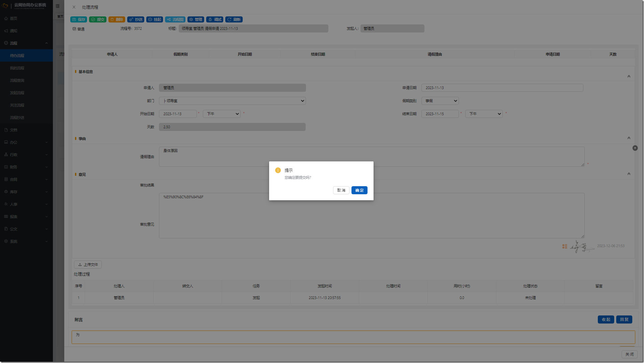Image resolution: width=644 pixels, height=363 pixels.
Task: Cancel the prompt with 取消
Action: point(341,190)
